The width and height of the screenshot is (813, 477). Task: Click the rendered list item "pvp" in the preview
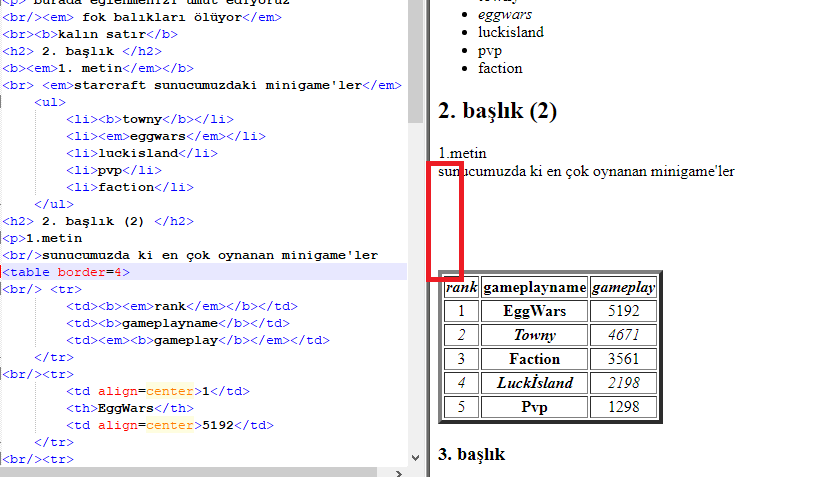pos(490,51)
